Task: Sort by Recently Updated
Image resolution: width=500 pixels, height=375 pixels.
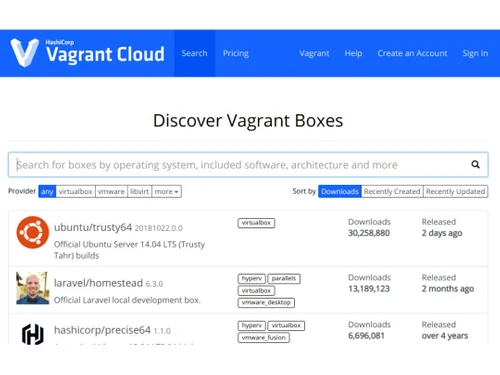Action: tap(455, 191)
